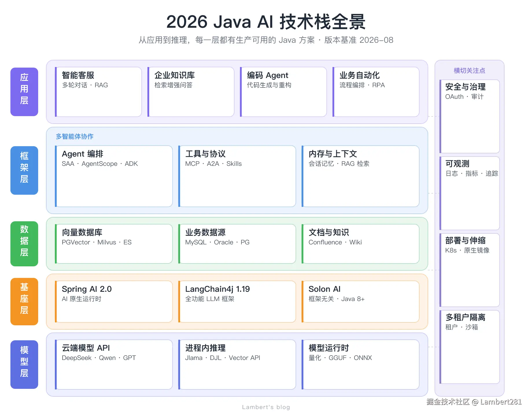532x416 pixels.
Task: Open the 业务数据源 card
Action: point(237,244)
